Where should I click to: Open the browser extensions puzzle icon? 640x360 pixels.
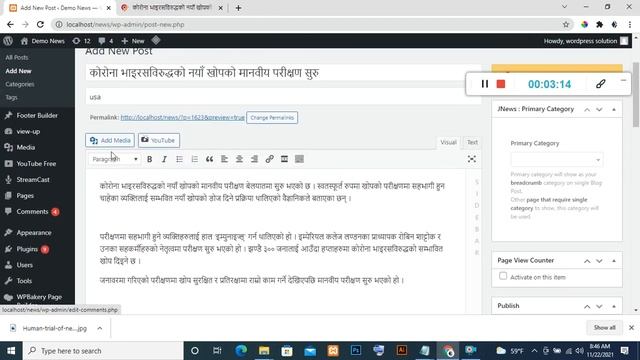pos(599,24)
